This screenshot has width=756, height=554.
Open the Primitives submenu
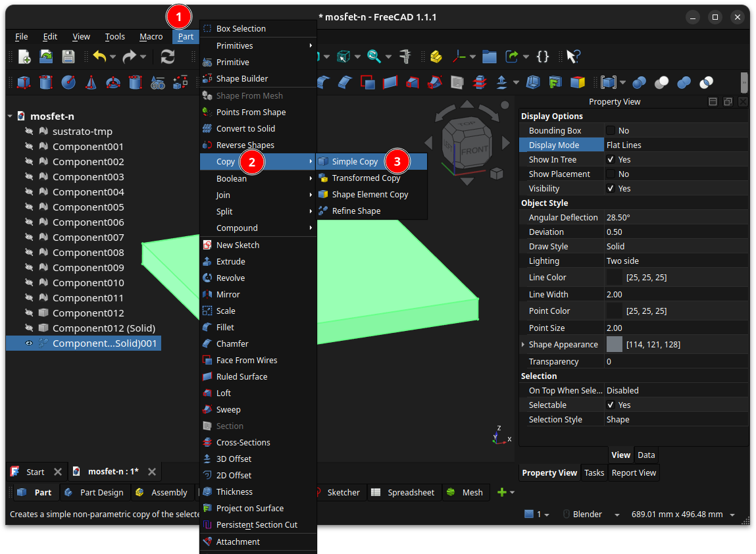click(x=258, y=46)
